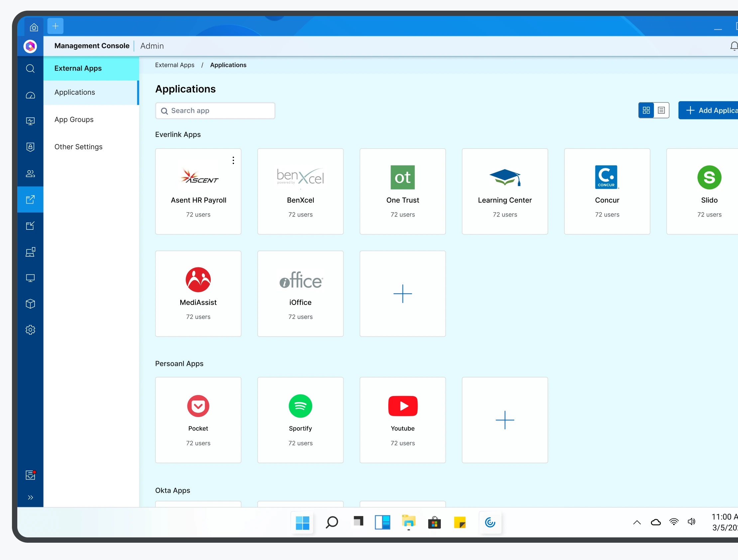Viewport: 738px width, 560px height.
Task: Open the Pocket app card
Action: click(198, 420)
